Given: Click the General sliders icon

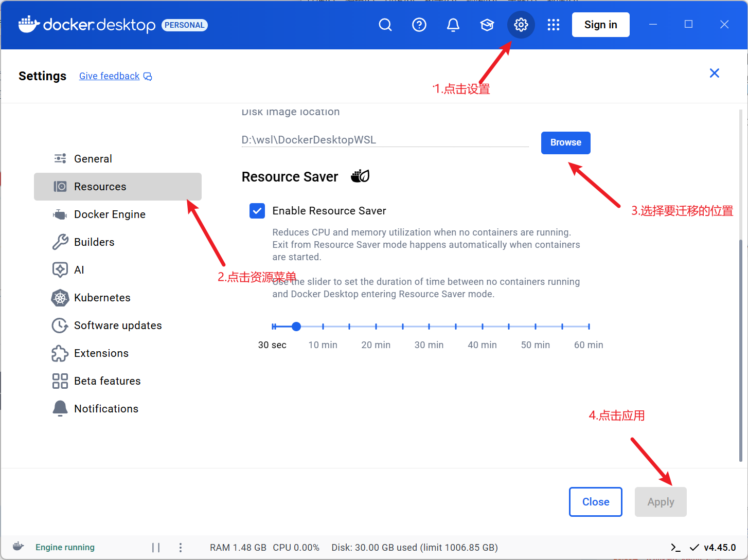Looking at the screenshot, I should 60,158.
